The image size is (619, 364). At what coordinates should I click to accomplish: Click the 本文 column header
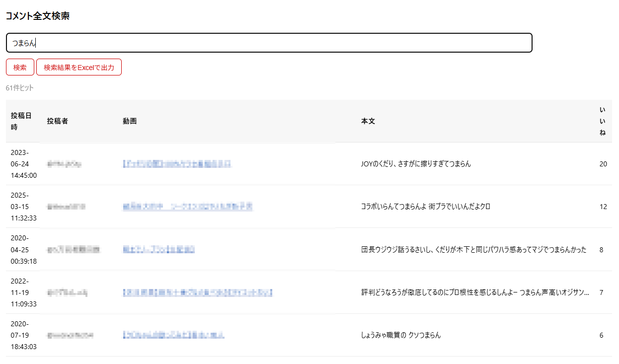(x=368, y=121)
